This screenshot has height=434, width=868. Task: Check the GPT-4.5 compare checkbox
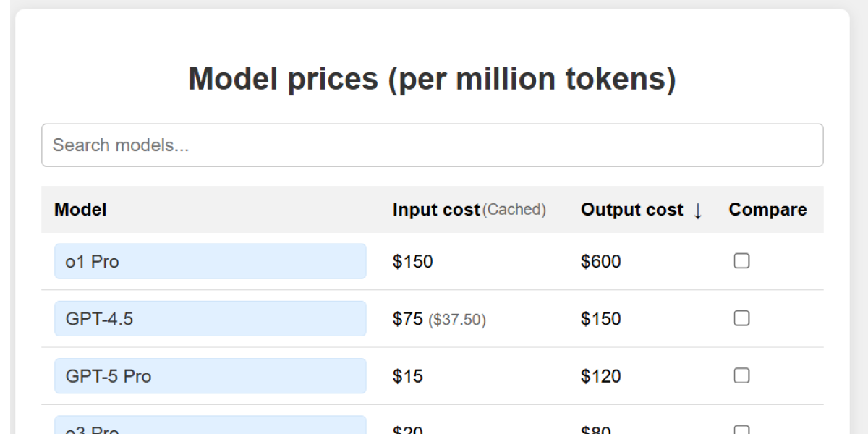pyautogui.click(x=741, y=318)
